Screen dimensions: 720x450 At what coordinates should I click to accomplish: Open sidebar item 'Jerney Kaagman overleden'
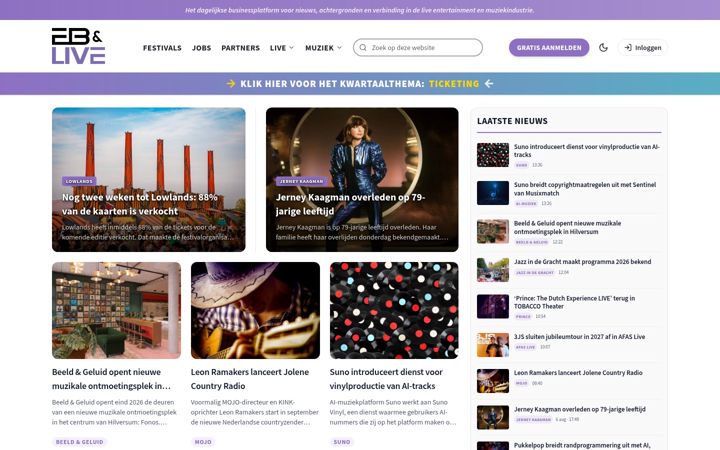pos(579,409)
